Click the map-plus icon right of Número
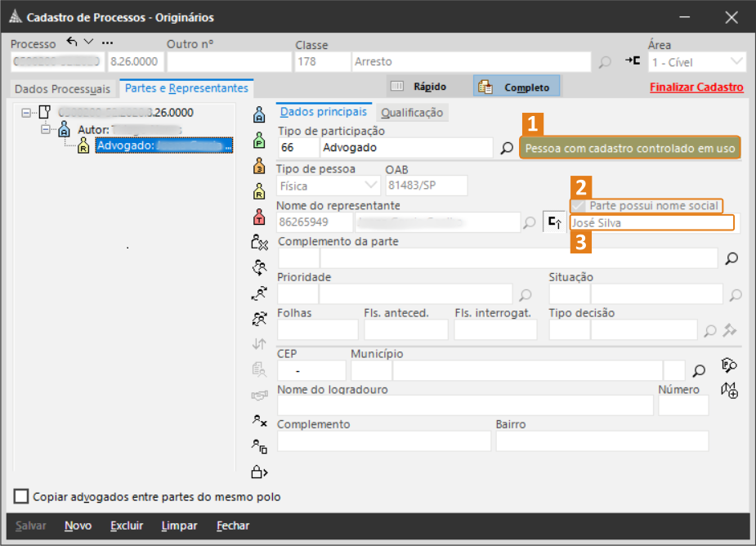The image size is (756, 546). tap(729, 391)
